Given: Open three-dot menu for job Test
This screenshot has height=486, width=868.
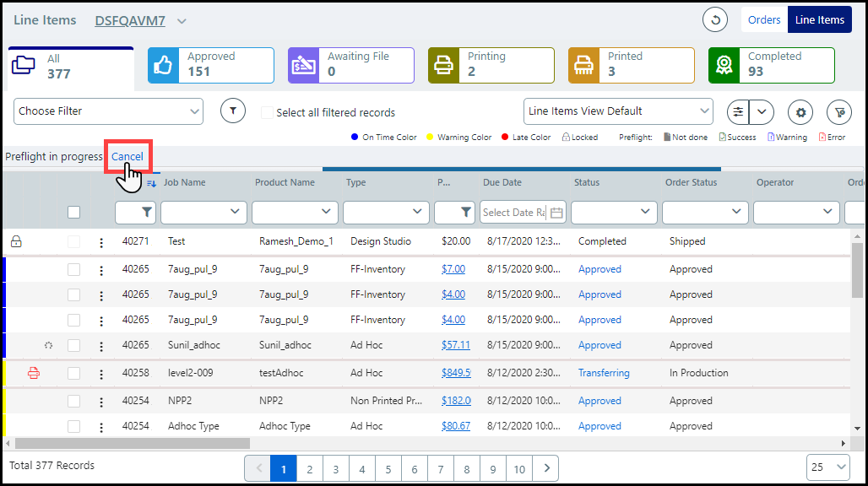Looking at the screenshot, I should coord(101,242).
